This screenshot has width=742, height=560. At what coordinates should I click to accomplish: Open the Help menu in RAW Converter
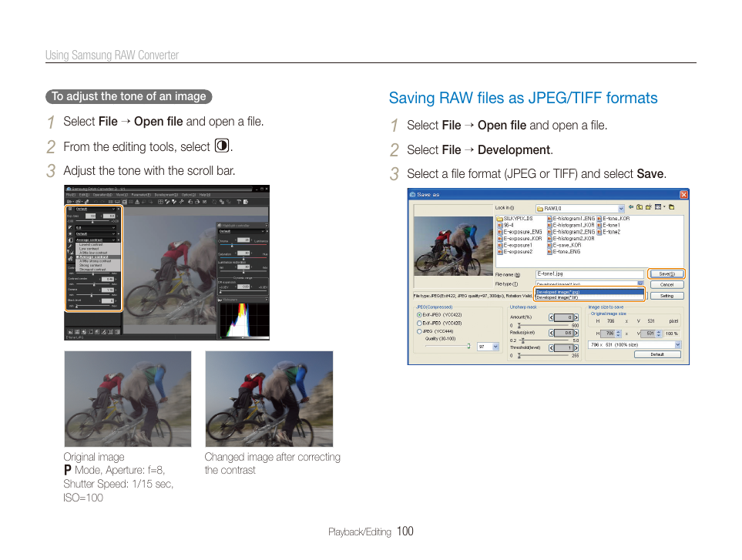click(205, 195)
